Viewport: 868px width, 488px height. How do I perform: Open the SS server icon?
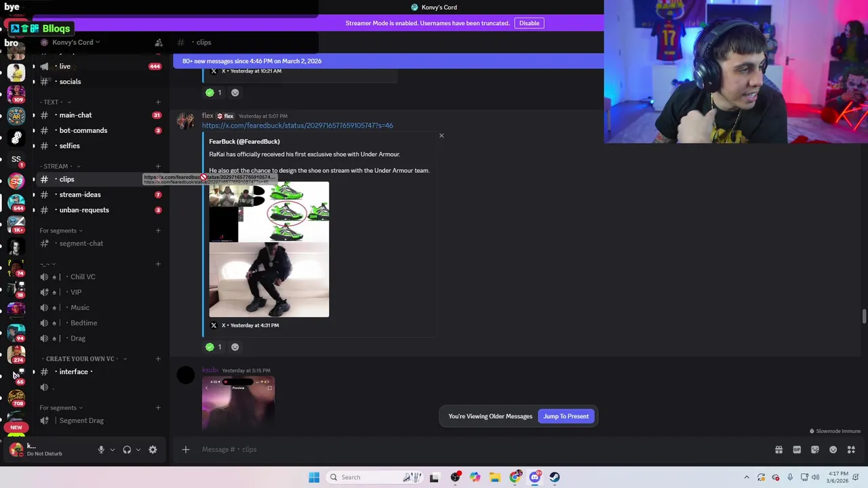tap(16, 159)
